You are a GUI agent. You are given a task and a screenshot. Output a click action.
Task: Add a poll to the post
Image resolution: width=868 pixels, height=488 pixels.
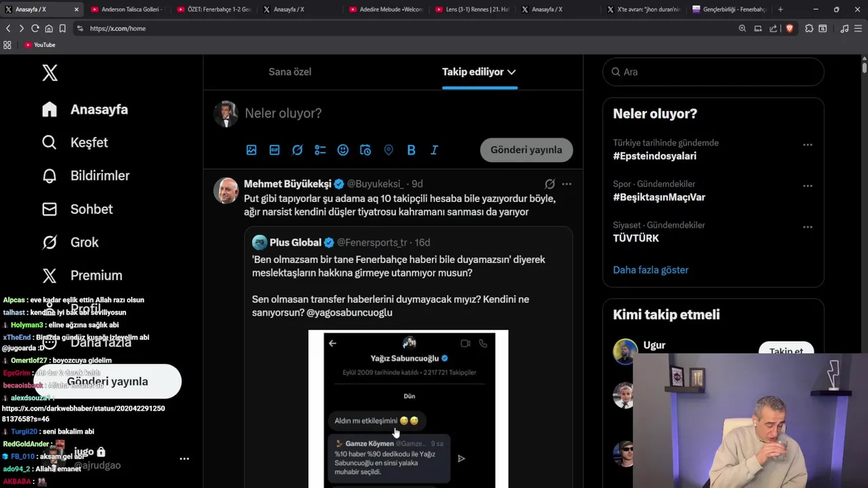(x=320, y=150)
